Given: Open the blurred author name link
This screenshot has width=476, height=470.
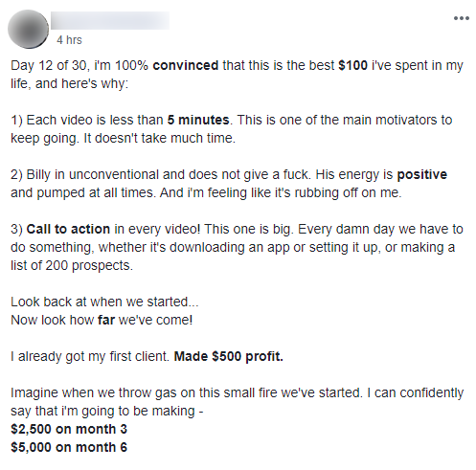Looking at the screenshot, I should [x=110, y=21].
